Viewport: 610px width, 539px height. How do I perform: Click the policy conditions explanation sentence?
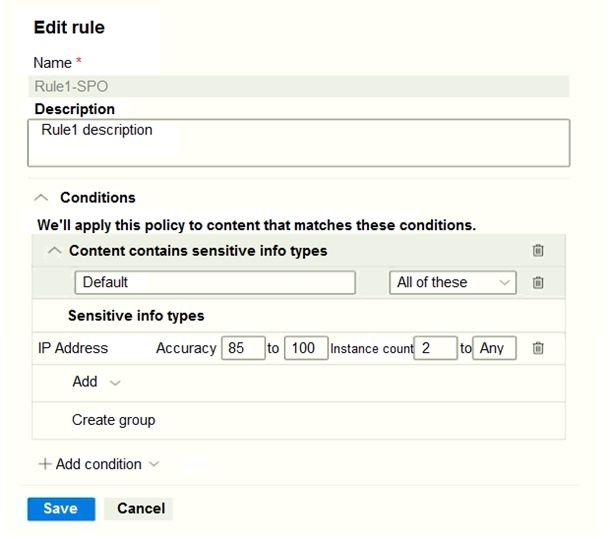[256, 225]
